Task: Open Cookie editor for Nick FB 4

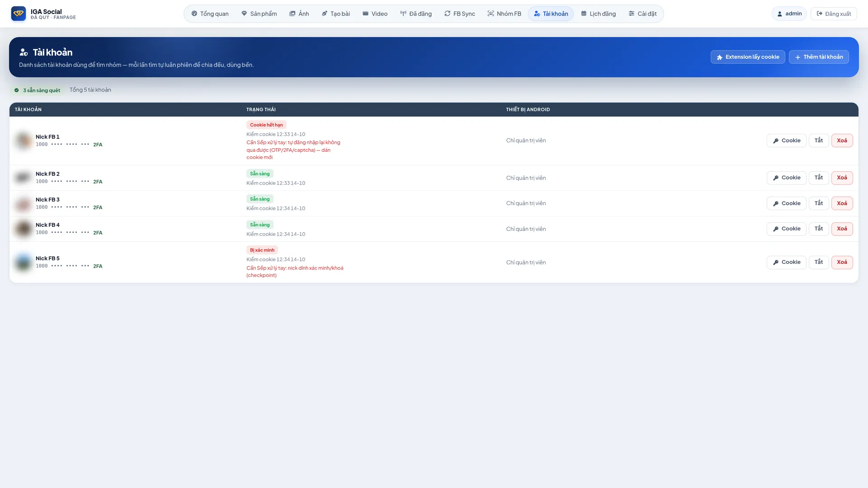Action: [787, 229]
